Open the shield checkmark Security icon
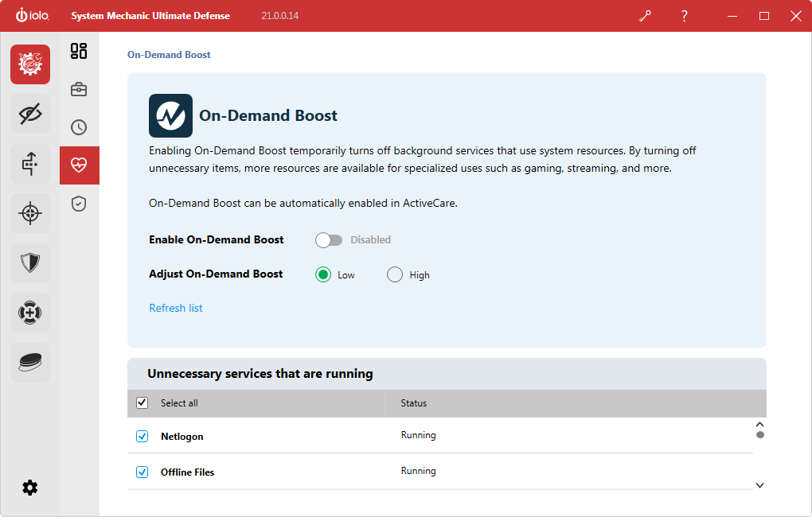The width and height of the screenshot is (812, 517). tap(79, 204)
